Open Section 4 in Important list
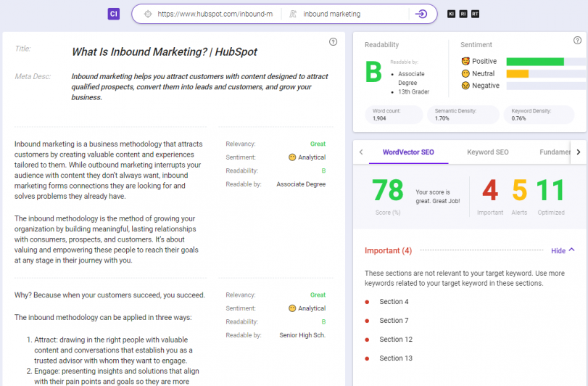 394,302
